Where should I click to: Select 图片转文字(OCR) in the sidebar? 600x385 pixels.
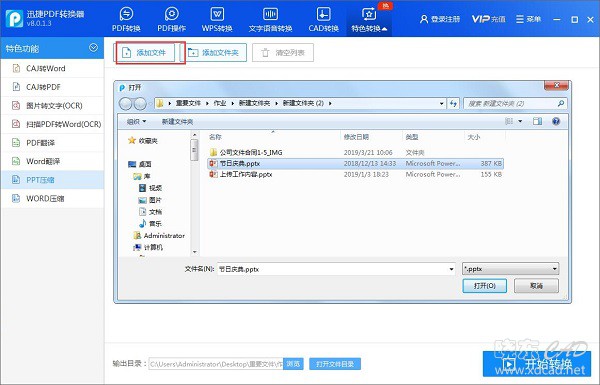[x=52, y=105]
